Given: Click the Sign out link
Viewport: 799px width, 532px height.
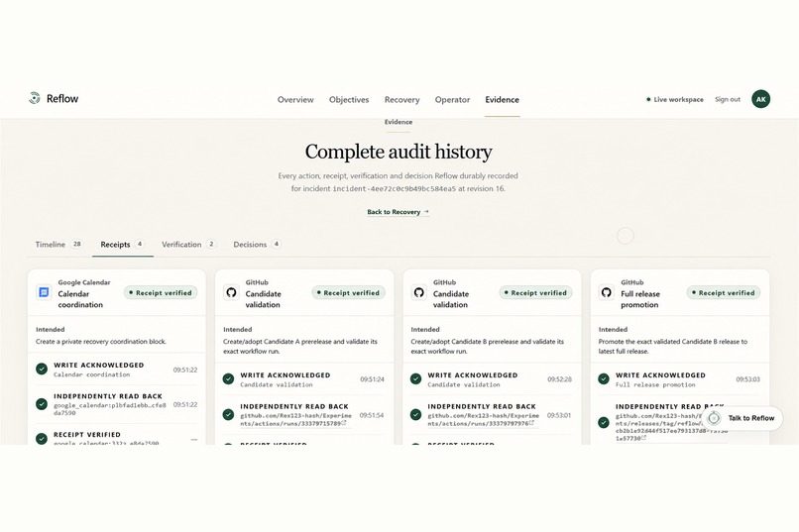Looking at the screenshot, I should tap(728, 99).
